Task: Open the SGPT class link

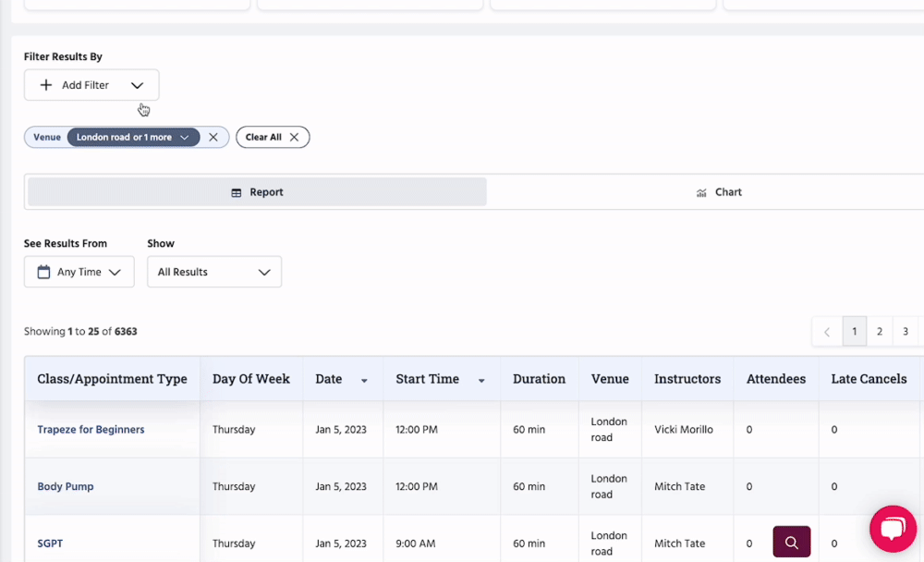Action: pyautogui.click(x=50, y=544)
